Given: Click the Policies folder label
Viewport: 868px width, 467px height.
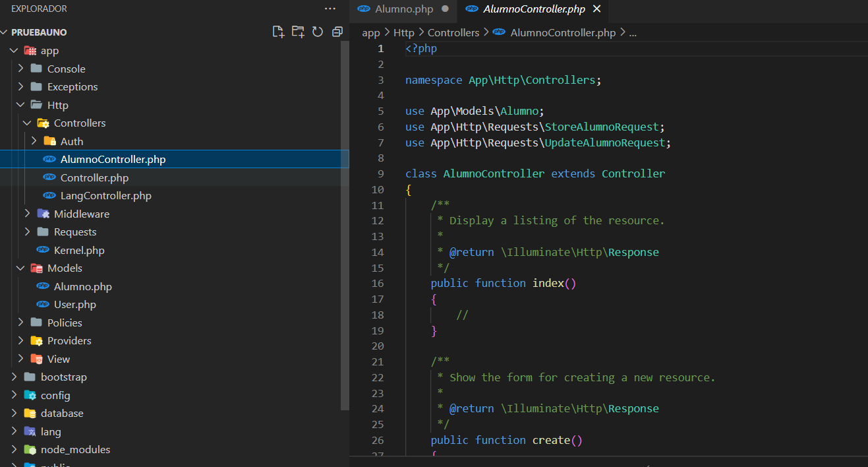Looking at the screenshot, I should [x=65, y=323].
